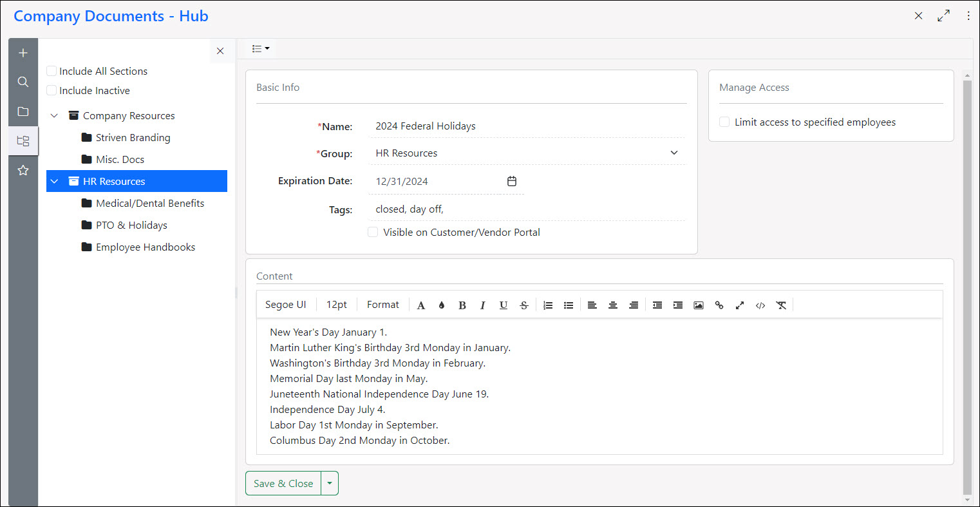Screen dimensions: 980x507
Task: Select Misc. Docs folder
Action: pos(113,160)
